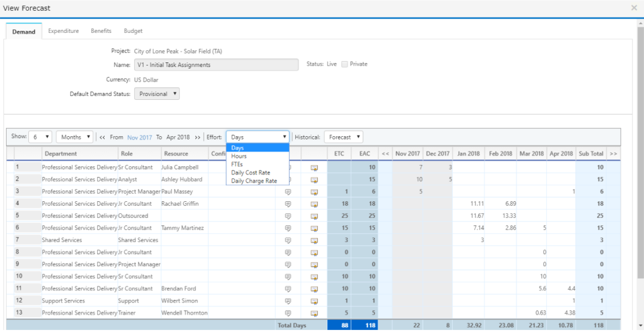Viewport: 644px width, 334px height.
Task: Click details icon in Outsourced row
Action: (314, 216)
